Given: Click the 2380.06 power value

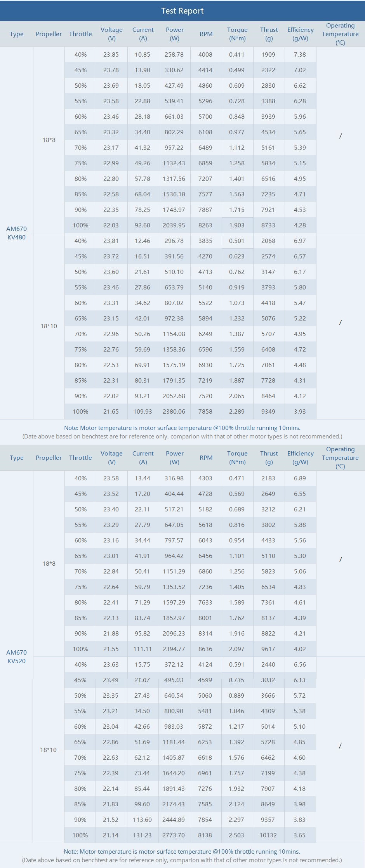Looking at the screenshot, I should click(x=174, y=411).
